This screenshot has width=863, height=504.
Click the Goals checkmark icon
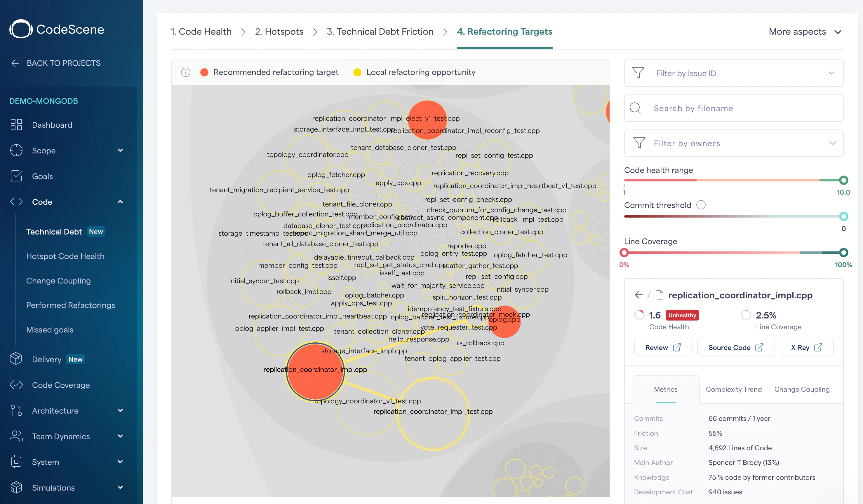[x=16, y=176]
